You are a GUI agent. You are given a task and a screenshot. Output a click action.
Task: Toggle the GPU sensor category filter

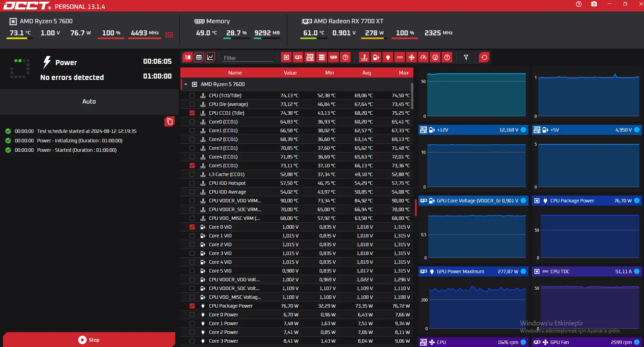click(298, 57)
